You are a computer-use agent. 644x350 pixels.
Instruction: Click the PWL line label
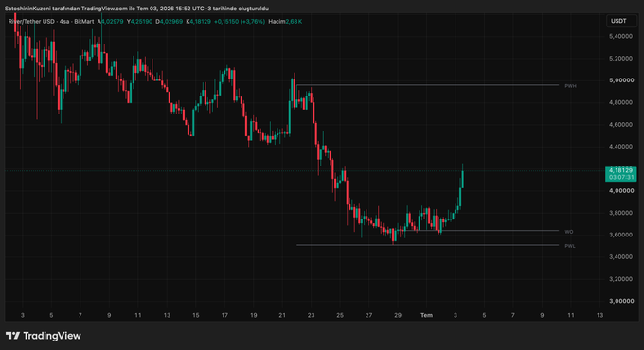click(570, 246)
